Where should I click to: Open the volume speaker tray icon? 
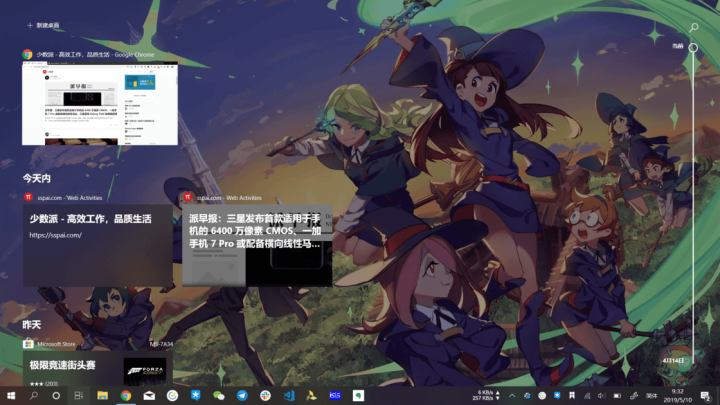coord(602,396)
